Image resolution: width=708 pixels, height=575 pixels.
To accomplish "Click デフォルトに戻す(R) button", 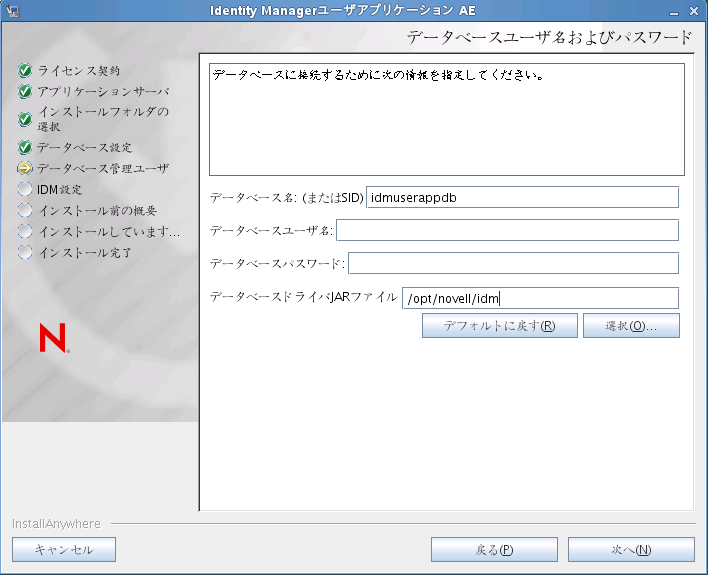I will (x=499, y=326).
